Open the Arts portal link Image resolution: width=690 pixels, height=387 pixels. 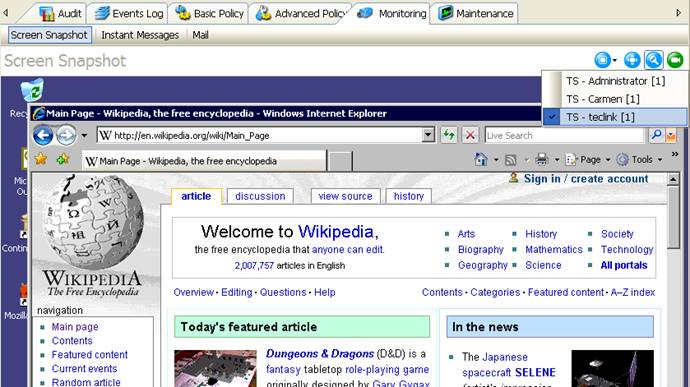pos(466,234)
